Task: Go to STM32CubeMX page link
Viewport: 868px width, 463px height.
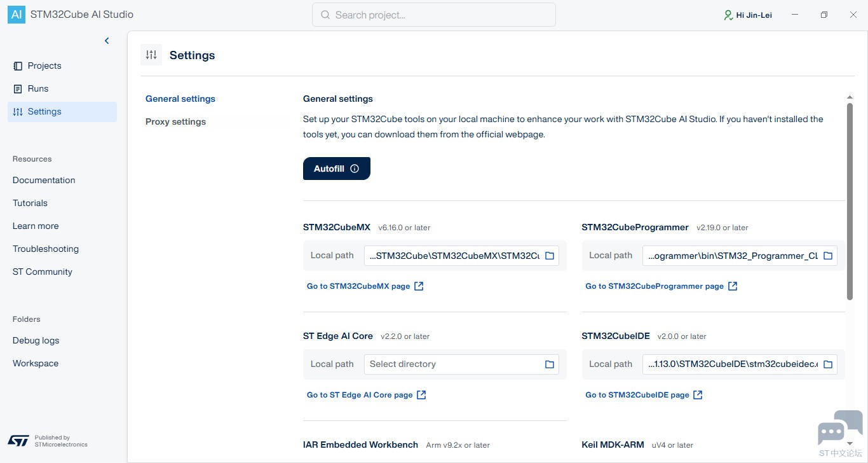Action: tap(365, 286)
